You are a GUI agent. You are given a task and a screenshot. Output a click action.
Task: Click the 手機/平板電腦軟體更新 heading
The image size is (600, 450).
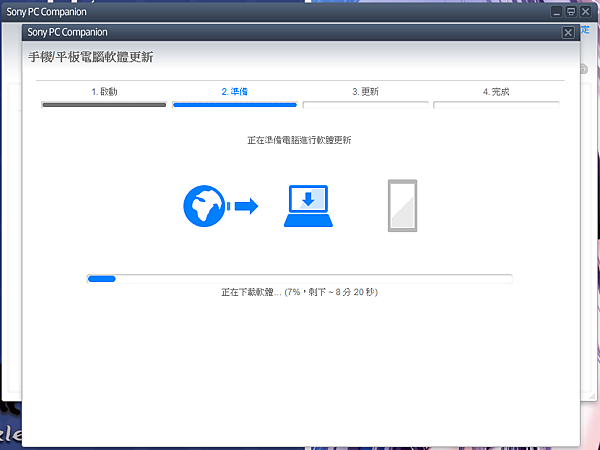click(x=91, y=57)
